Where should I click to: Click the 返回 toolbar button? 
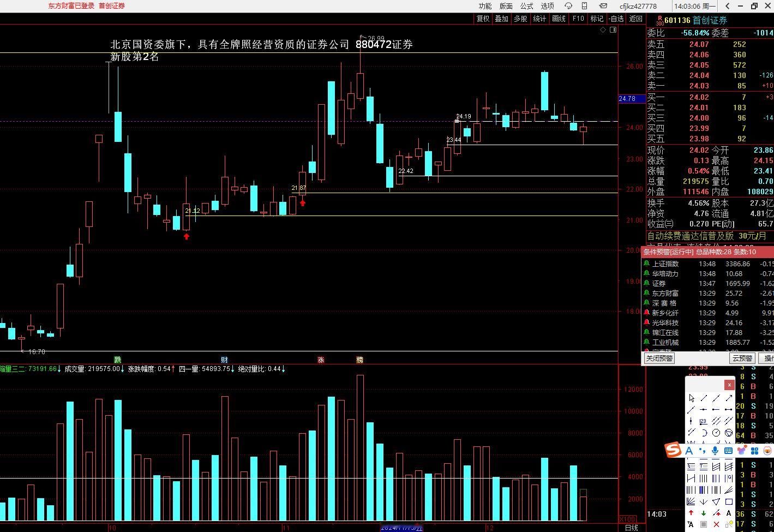[x=636, y=19]
